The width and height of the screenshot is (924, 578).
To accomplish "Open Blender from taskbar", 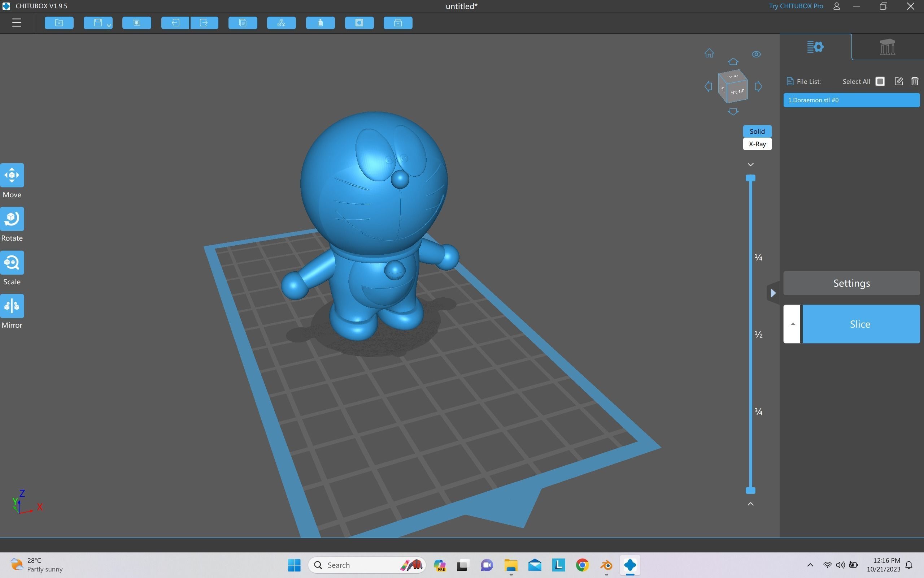I will (x=606, y=565).
